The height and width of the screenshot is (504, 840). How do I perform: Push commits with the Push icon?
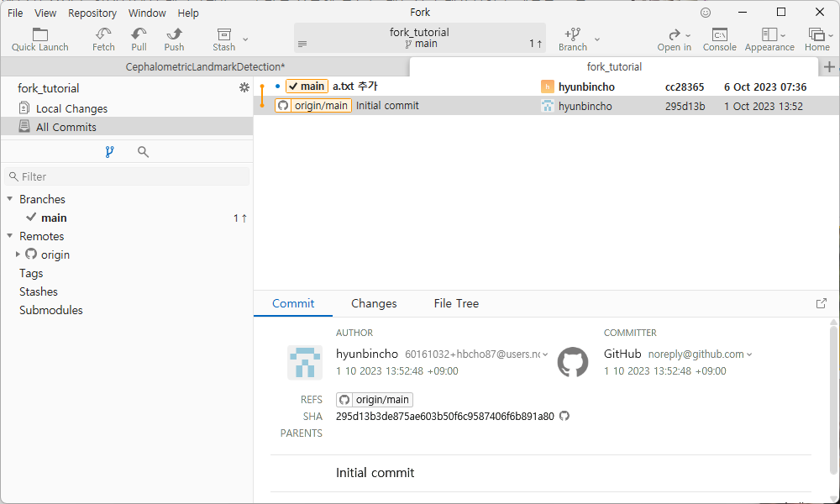coord(174,39)
